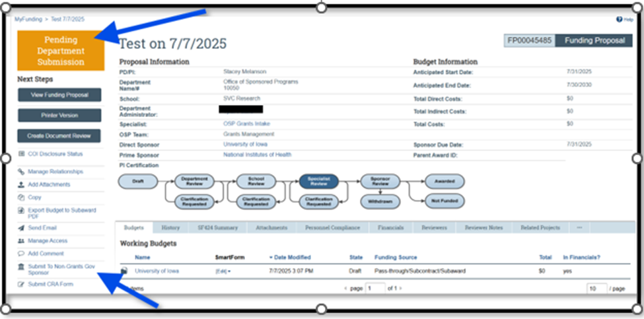Switch to the History tab

[170, 227]
